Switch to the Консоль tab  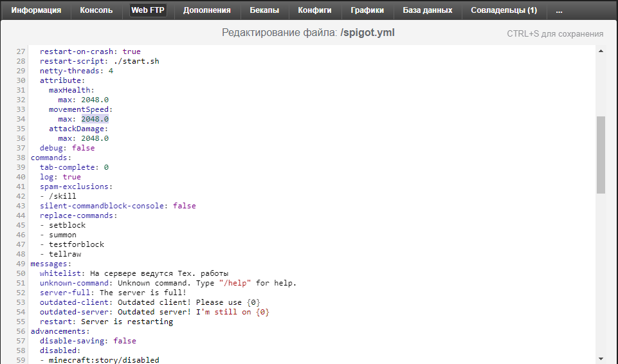(96, 10)
